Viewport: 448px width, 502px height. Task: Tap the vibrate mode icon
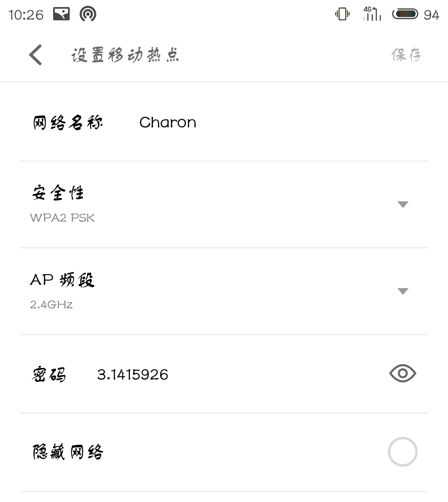coord(342,15)
